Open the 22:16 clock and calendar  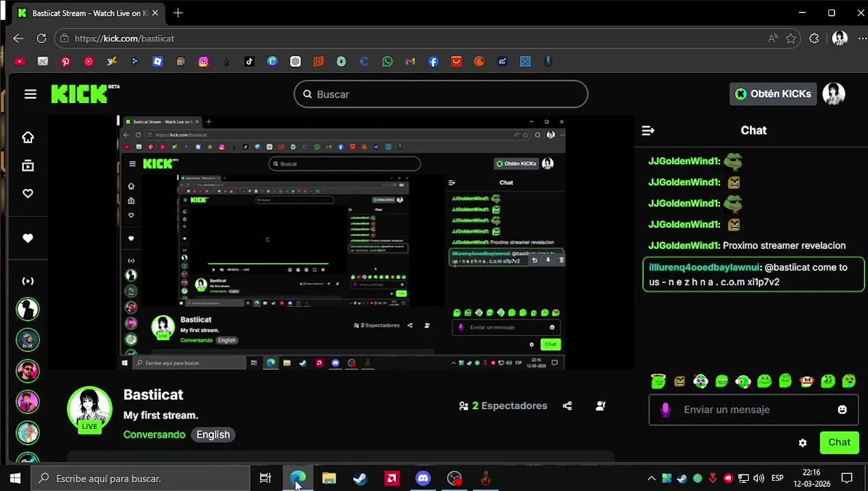[811, 479]
